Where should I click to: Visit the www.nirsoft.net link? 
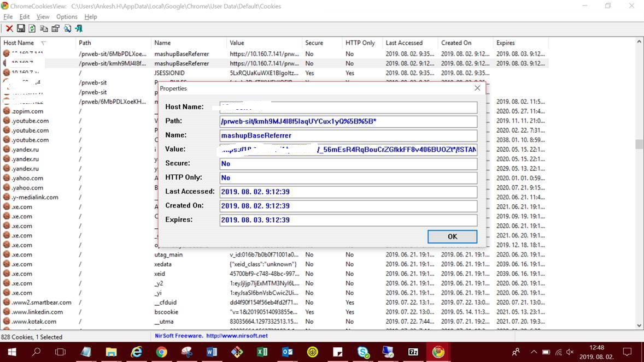pos(237,336)
